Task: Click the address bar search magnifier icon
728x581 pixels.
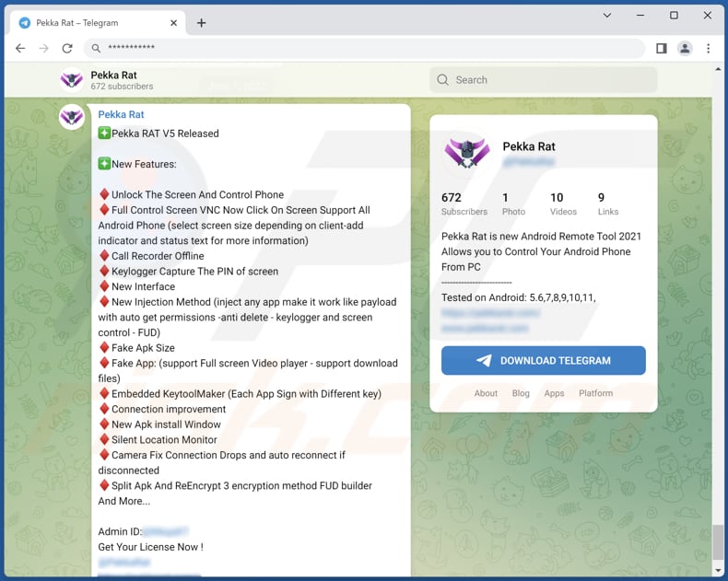Action: coord(96,48)
